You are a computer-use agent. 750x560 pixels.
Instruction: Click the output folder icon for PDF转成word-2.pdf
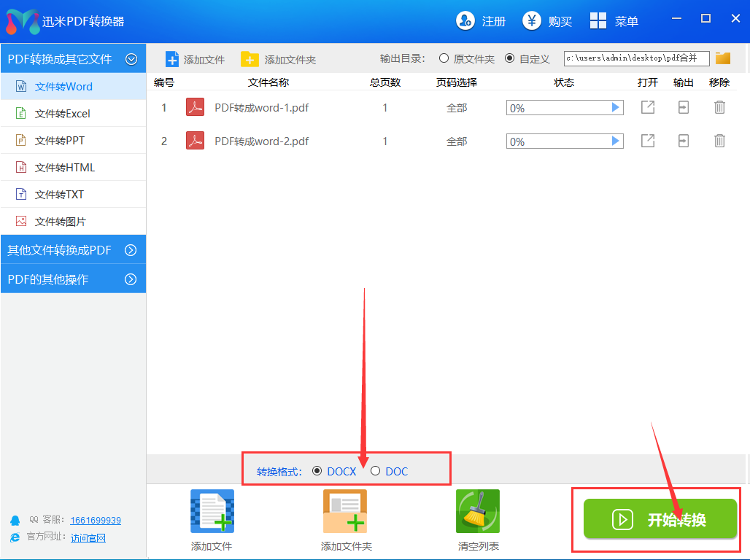tap(683, 141)
